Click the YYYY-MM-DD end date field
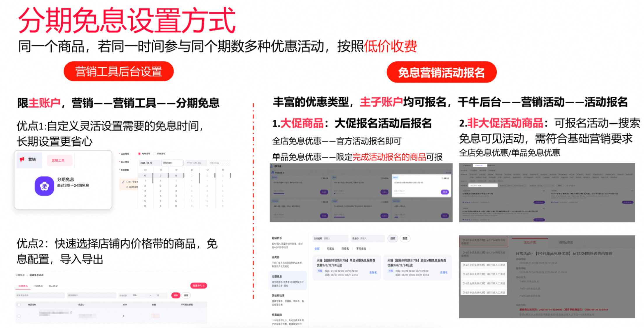The height and width of the screenshot is (328, 644). [196, 163]
